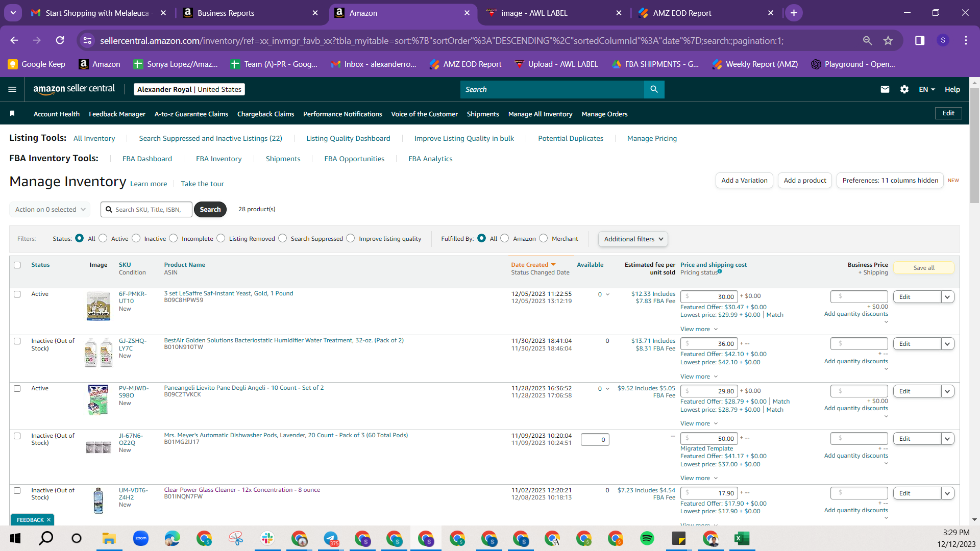Check the LeSaffre Yeast row checkbox
The image size is (980, 551).
pyautogui.click(x=17, y=294)
